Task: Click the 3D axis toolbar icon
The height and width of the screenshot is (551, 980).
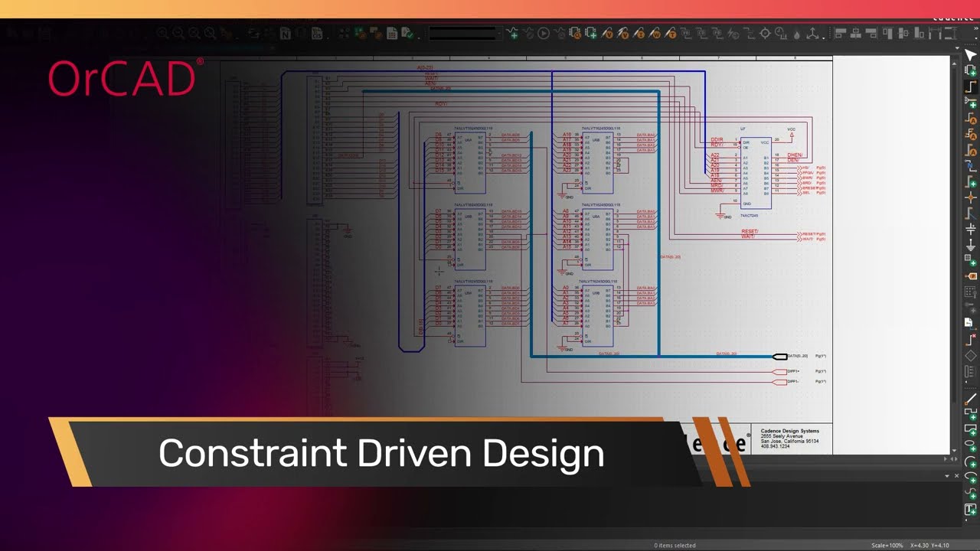Action: 813,33
